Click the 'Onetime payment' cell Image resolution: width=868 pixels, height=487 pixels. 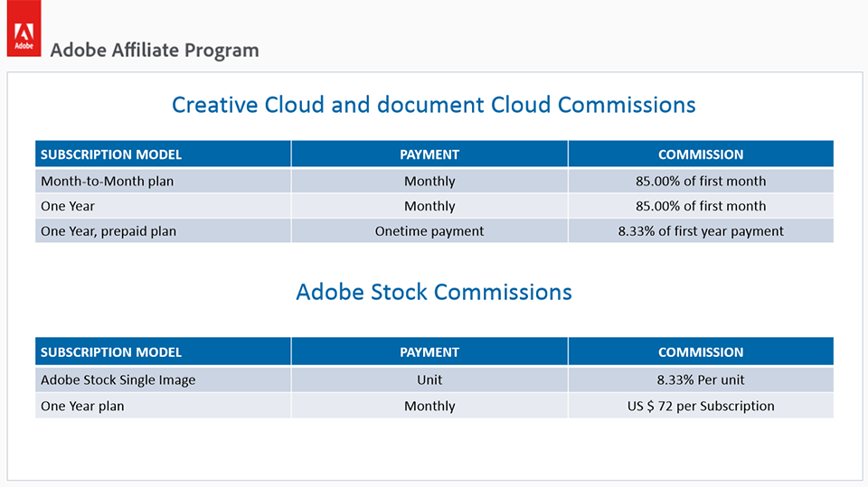(429, 230)
